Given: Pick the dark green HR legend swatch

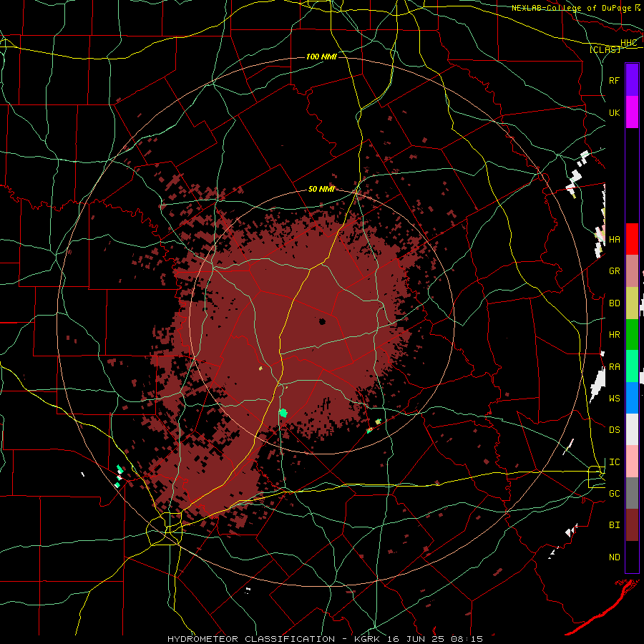Looking at the screenshot, I should (632, 335).
